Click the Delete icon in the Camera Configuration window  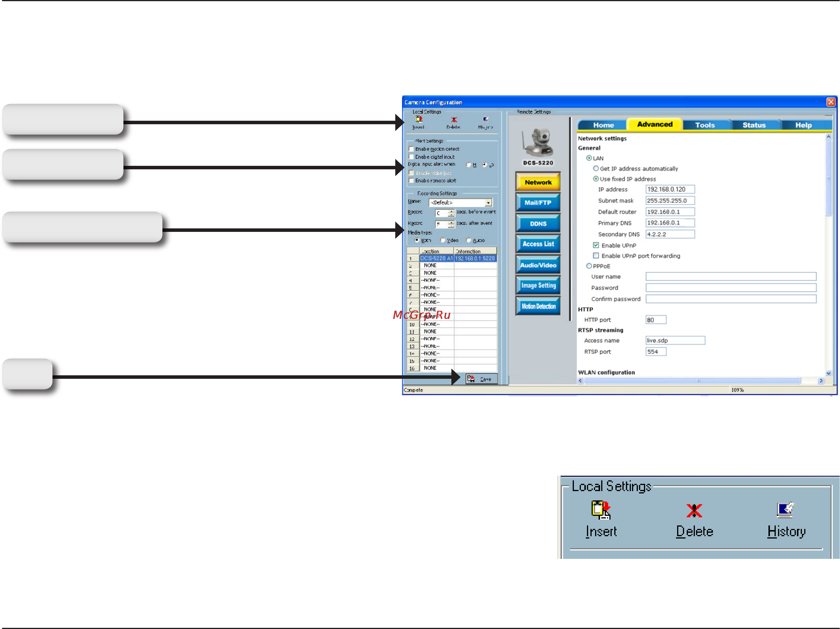click(454, 120)
